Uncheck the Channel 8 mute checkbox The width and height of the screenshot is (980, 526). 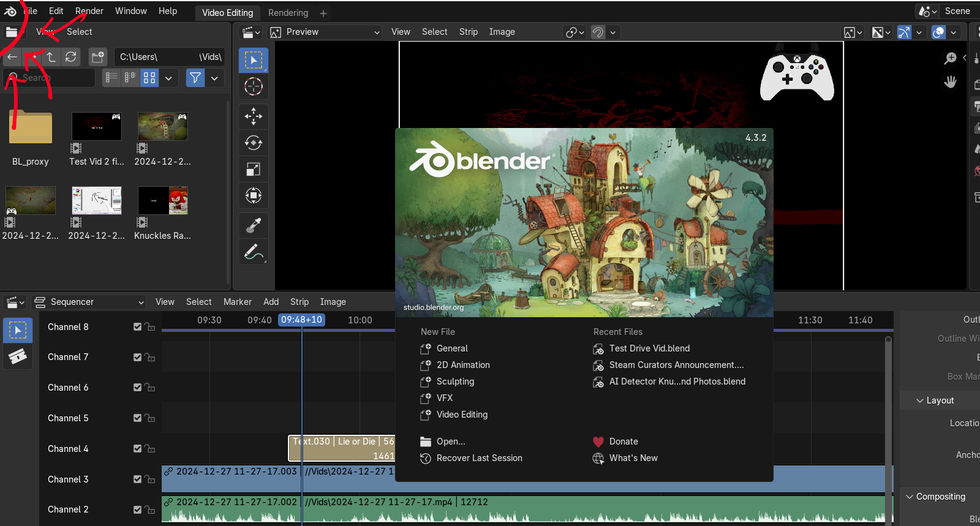pos(138,327)
